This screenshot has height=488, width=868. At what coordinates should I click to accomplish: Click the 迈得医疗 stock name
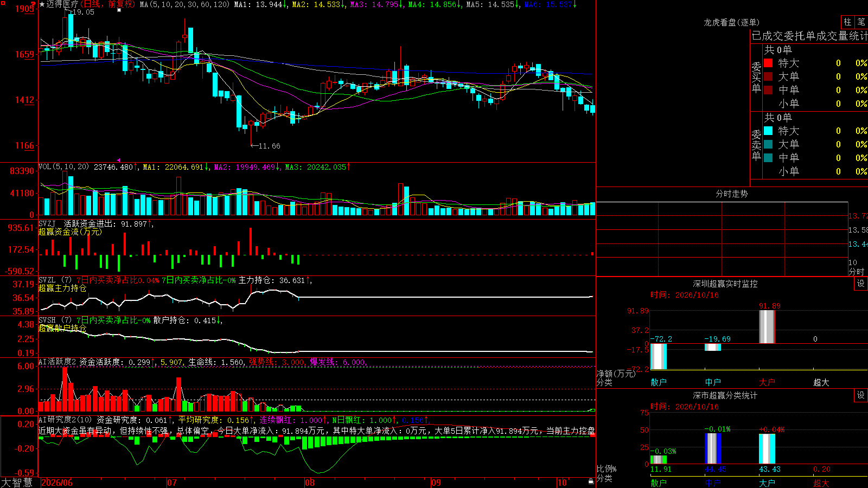pos(62,4)
